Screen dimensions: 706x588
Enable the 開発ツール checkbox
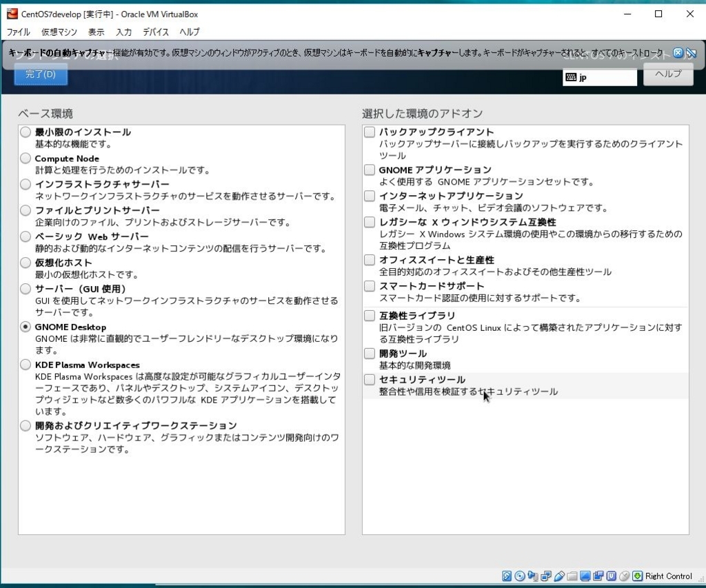(x=369, y=353)
